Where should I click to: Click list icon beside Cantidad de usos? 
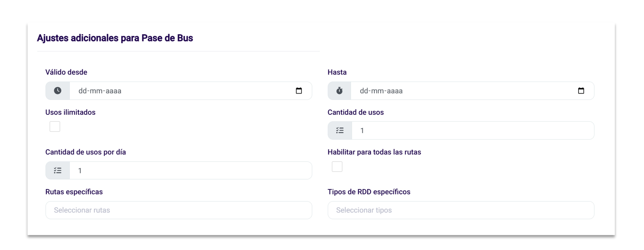pyautogui.click(x=340, y=130)
